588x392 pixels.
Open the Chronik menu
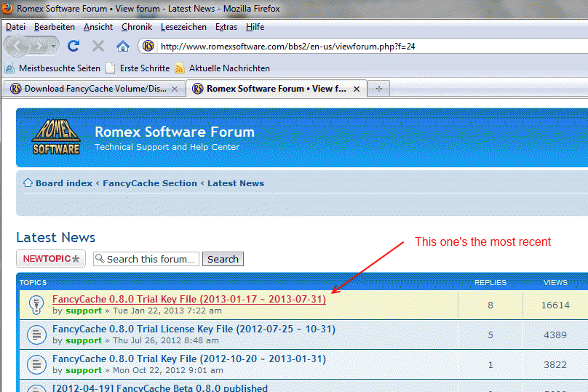[x=137, y=27]
